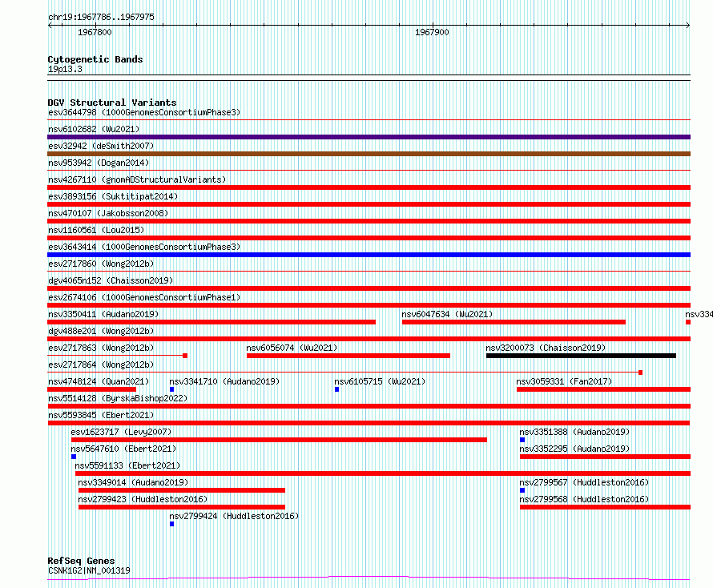
Task: Click the red nsv4748124 (Quan2021) bar
Action: (x=92, y=389)
